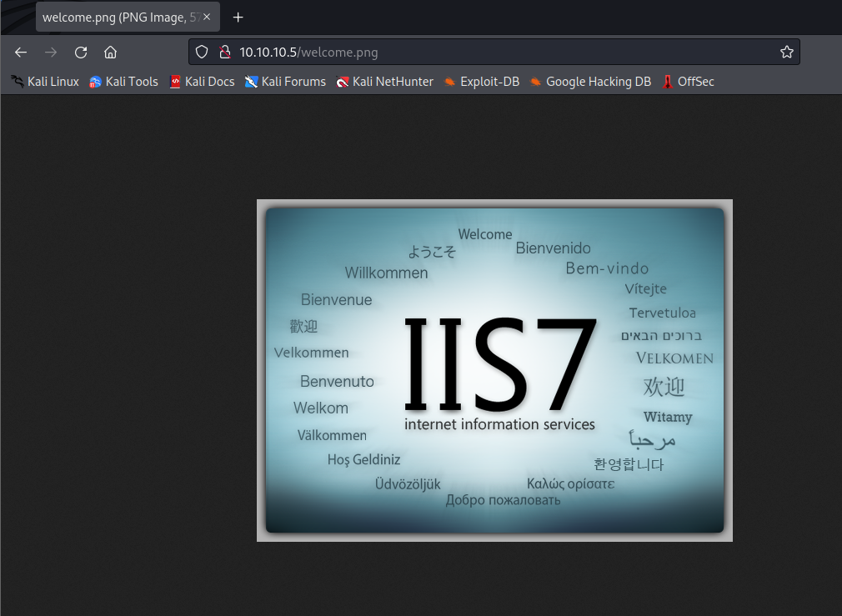Click the "Tervetuloa" text in the image

click(662, 313)
